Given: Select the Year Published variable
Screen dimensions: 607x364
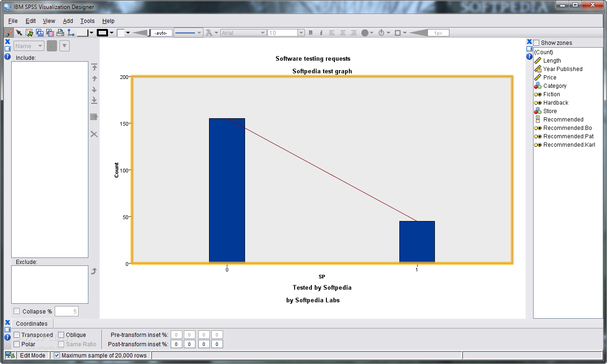Looking at the screenshot, I should 563,69.
